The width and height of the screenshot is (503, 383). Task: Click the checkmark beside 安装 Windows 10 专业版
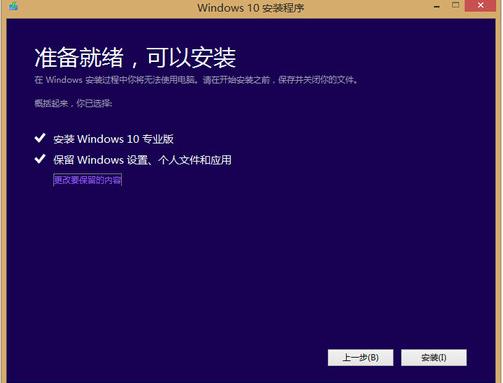click(x=40, y=138)
